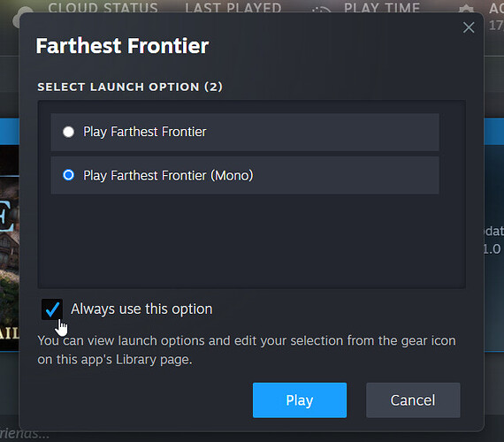This screenshot has height=442, width=504.
Task: Click the SELECT LAUNCH OPTION (2) heading
Action: click(130, 87)
